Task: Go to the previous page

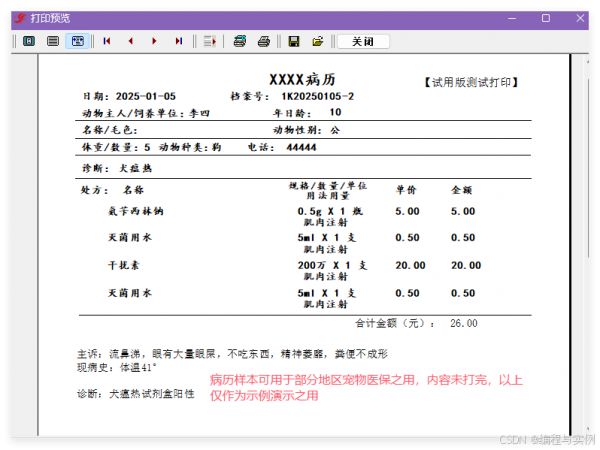Action: click(130, 41)
